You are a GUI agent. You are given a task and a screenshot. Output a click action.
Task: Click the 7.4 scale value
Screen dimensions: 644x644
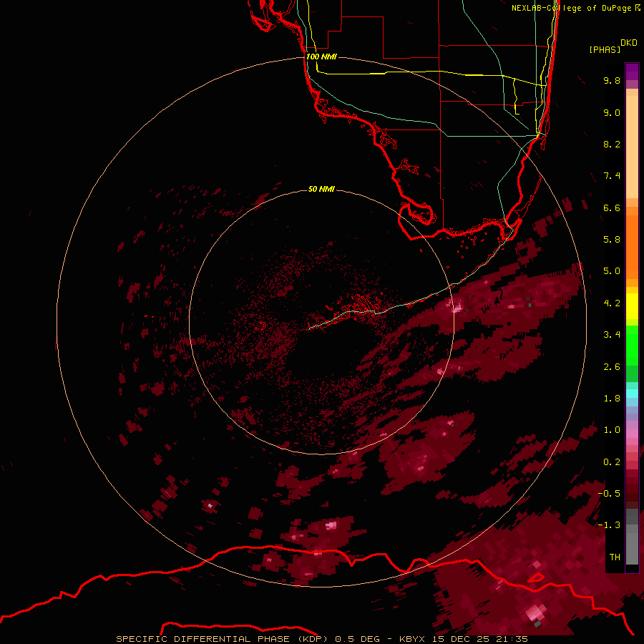pos(612,176)
